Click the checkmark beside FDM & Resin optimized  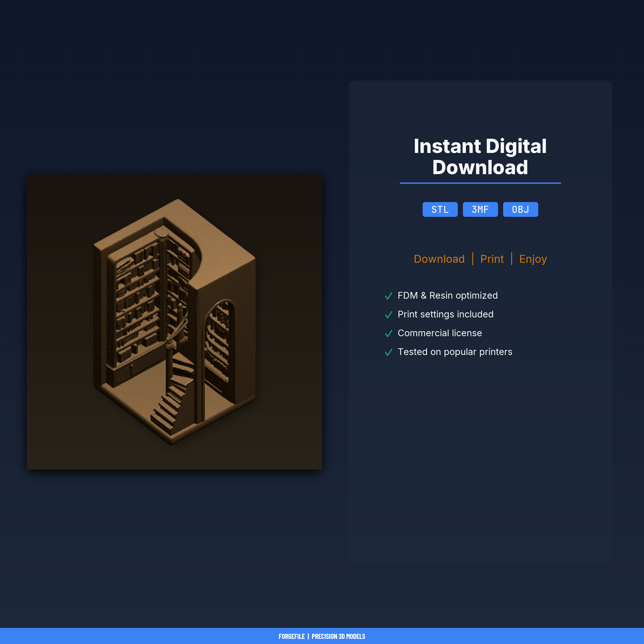click(x=388, y=296)
